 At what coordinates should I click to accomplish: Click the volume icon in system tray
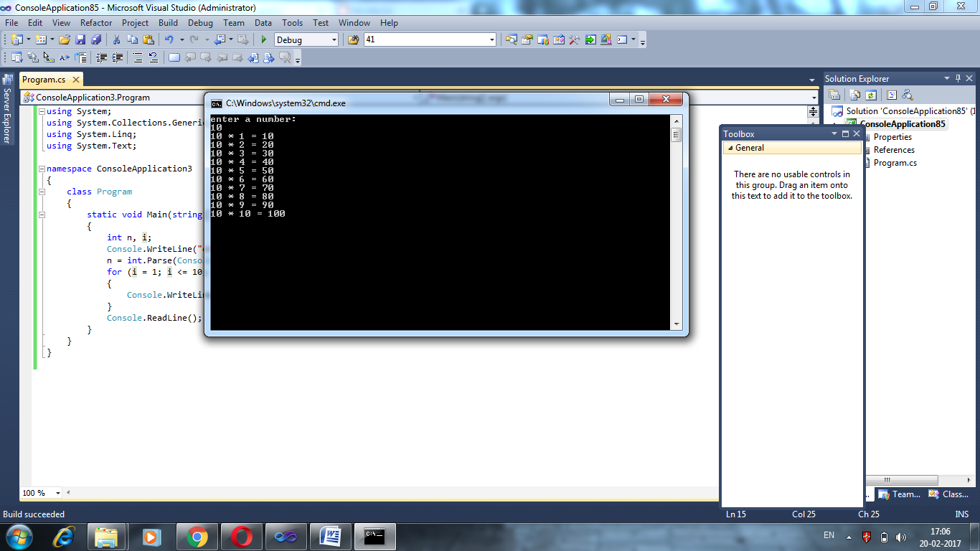click(x=901, y=536)
